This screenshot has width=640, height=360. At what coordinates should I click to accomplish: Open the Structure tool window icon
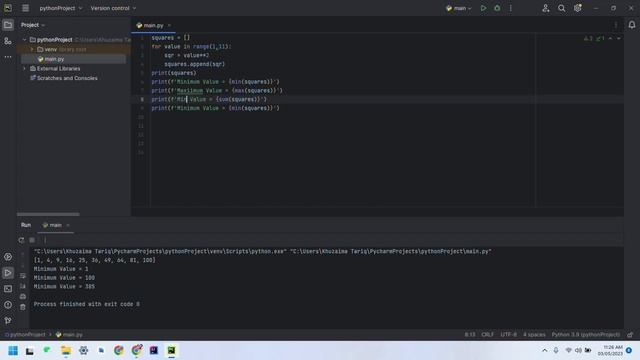[x=8, y=41]
